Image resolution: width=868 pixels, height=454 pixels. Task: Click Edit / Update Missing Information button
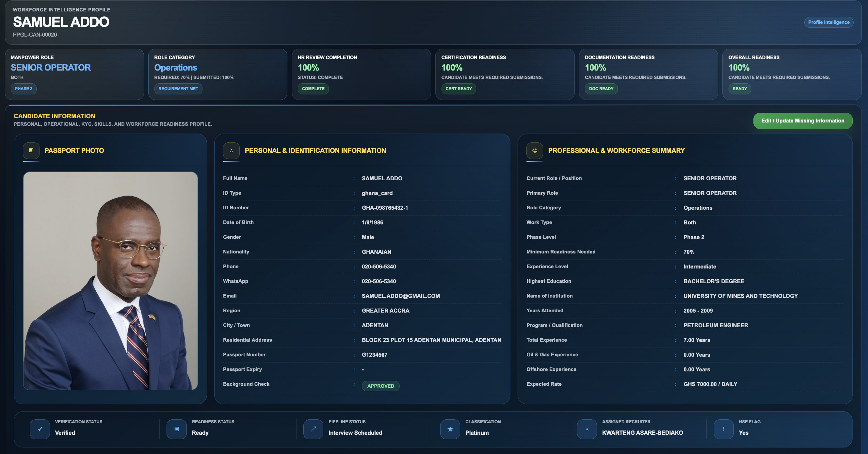coord(803,121)
